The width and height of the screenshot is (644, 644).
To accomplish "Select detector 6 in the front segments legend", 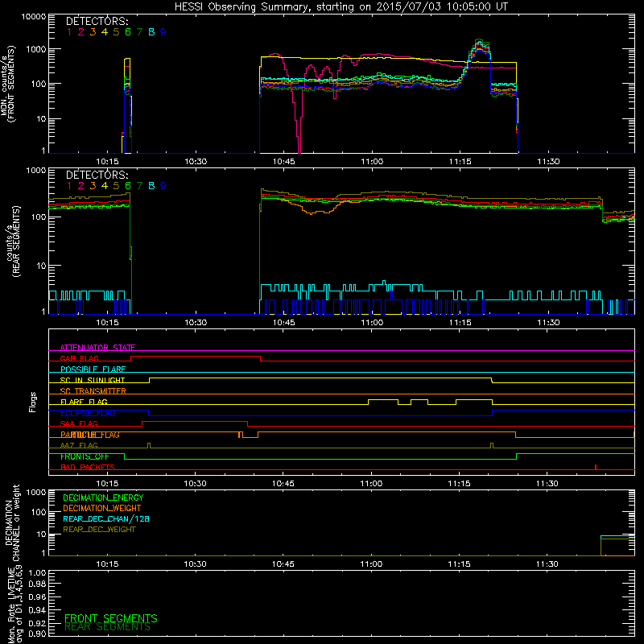I will (128, 32).
